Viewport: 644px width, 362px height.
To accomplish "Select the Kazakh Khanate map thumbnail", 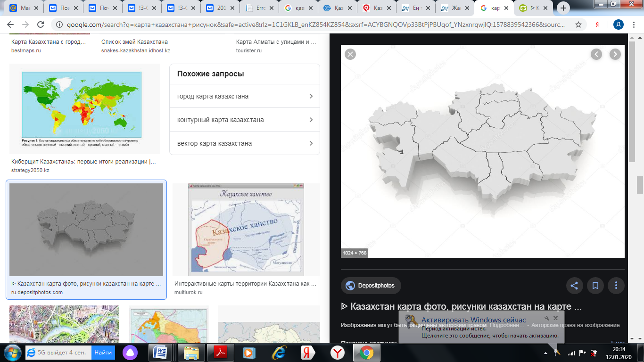I will (x=246, y=230).
